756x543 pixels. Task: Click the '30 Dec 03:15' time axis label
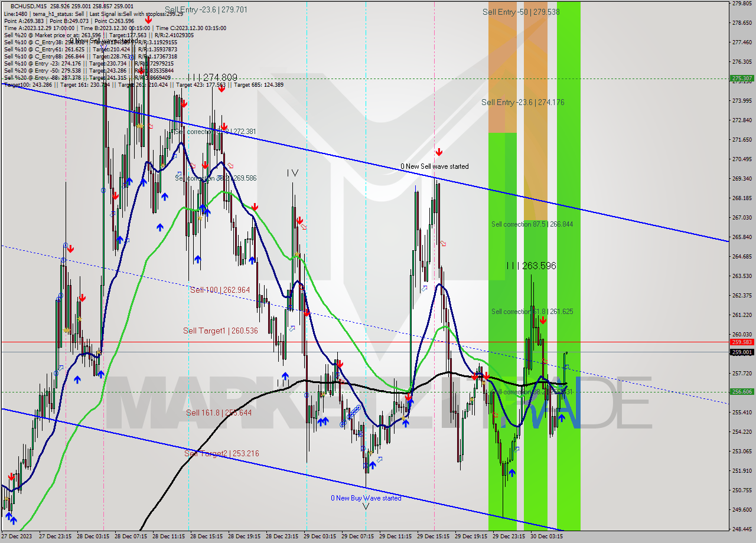pyautogui.click(x=547, y=537)
